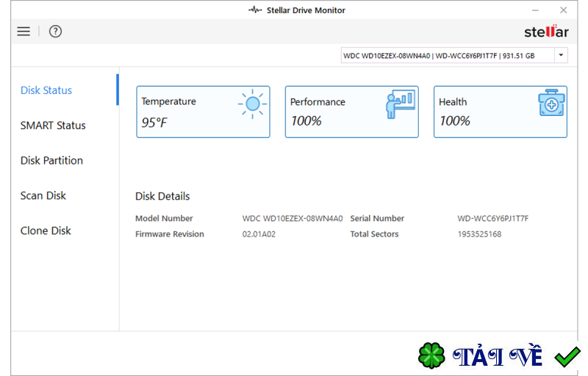Click the Stellar Drive Monitor title text
Viewport: 588px width, 376px height.
(x=306, y=10)
